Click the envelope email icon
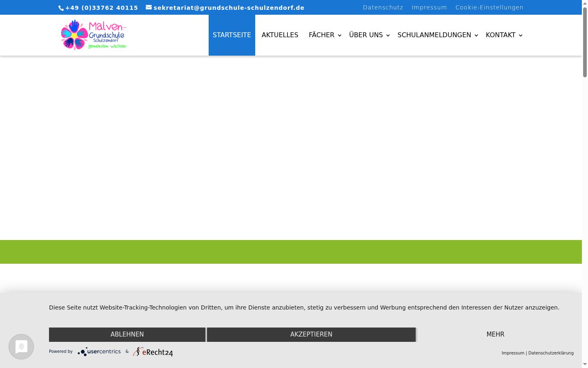 pos(149,7)
